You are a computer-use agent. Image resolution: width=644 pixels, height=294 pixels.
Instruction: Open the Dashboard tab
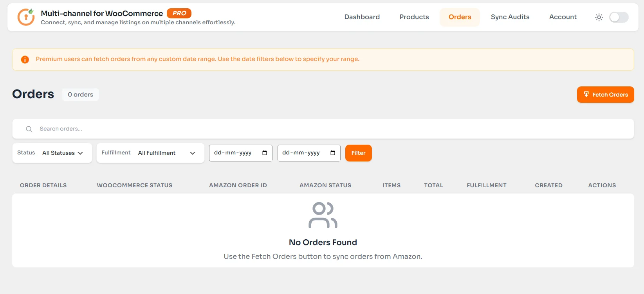(x=362, y=17)
